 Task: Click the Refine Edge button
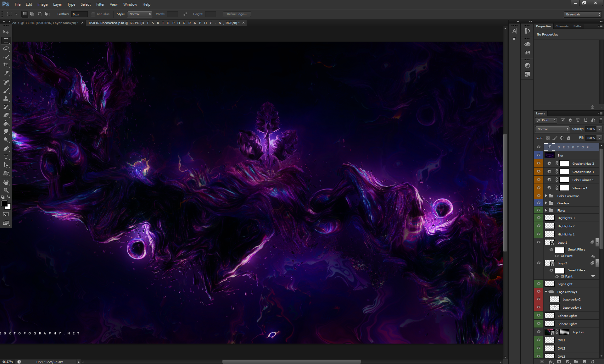click(237, 14)
